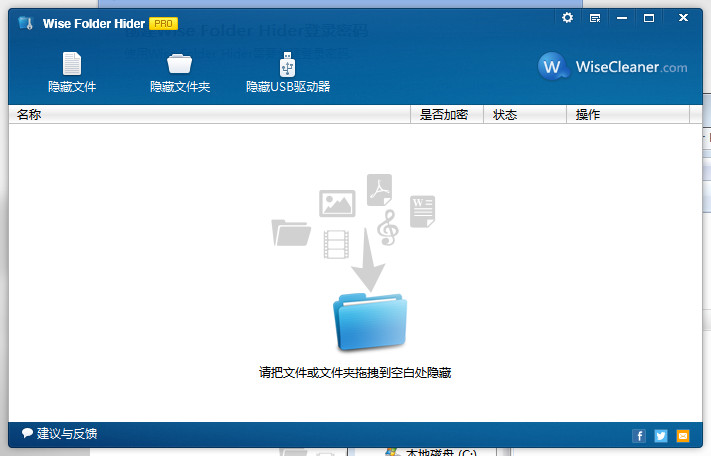Click the Hide Folder (隐藏文件夹) icon
The image size is (711, 456).
180,65
